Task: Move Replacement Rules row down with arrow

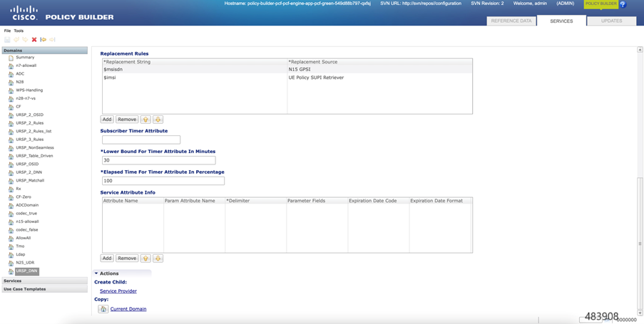Action: (158, 120)
